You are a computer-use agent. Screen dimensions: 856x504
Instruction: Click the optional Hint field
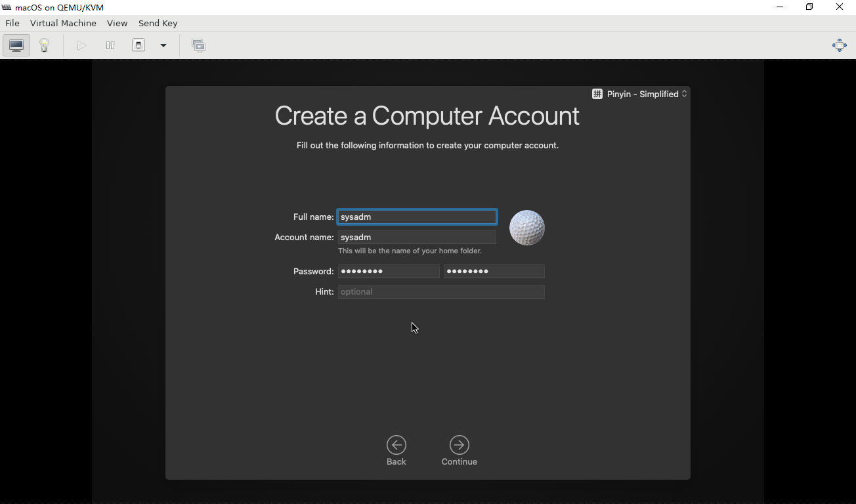pos(441,291)
